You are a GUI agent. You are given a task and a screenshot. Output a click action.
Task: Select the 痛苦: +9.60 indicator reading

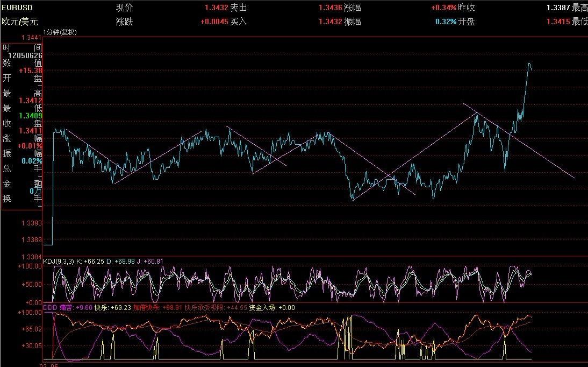tap(76, 308)
